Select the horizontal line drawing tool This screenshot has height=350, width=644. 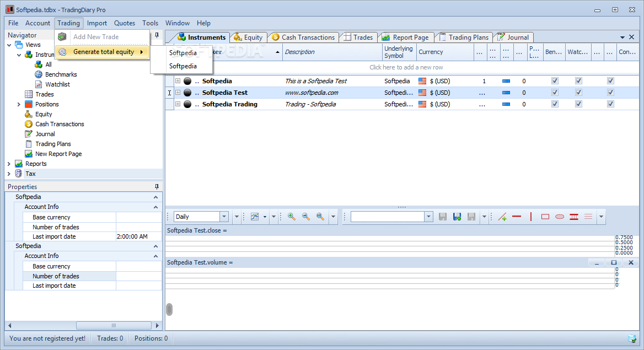point(517,217)
